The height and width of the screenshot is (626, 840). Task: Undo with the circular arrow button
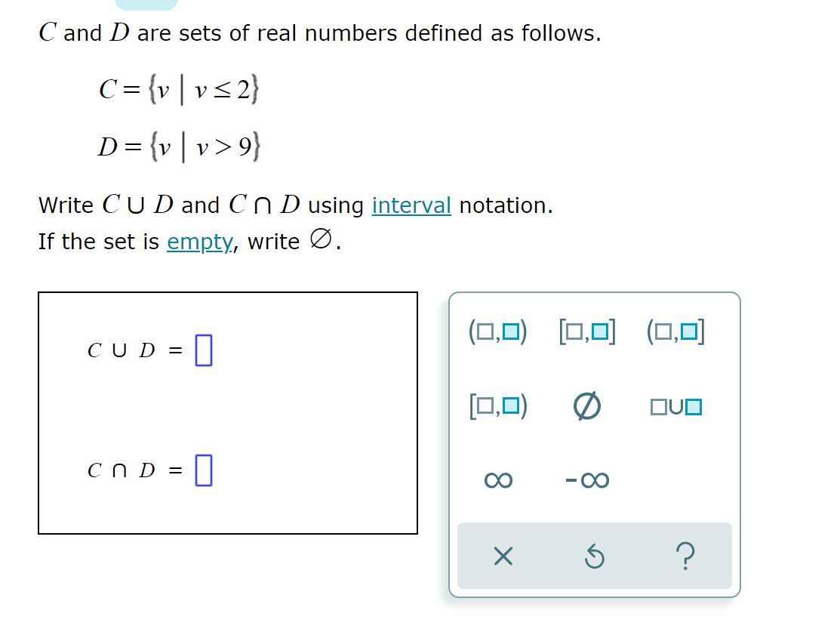point(594,557)
